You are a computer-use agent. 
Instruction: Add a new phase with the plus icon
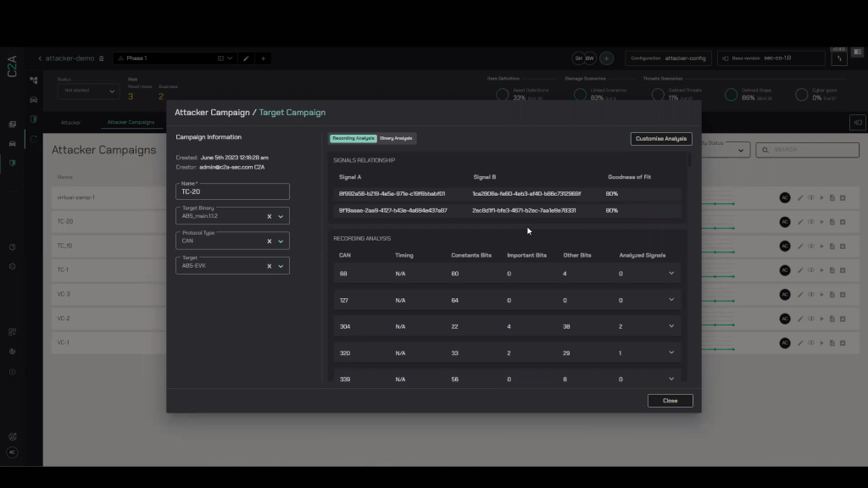click(263, 58)
